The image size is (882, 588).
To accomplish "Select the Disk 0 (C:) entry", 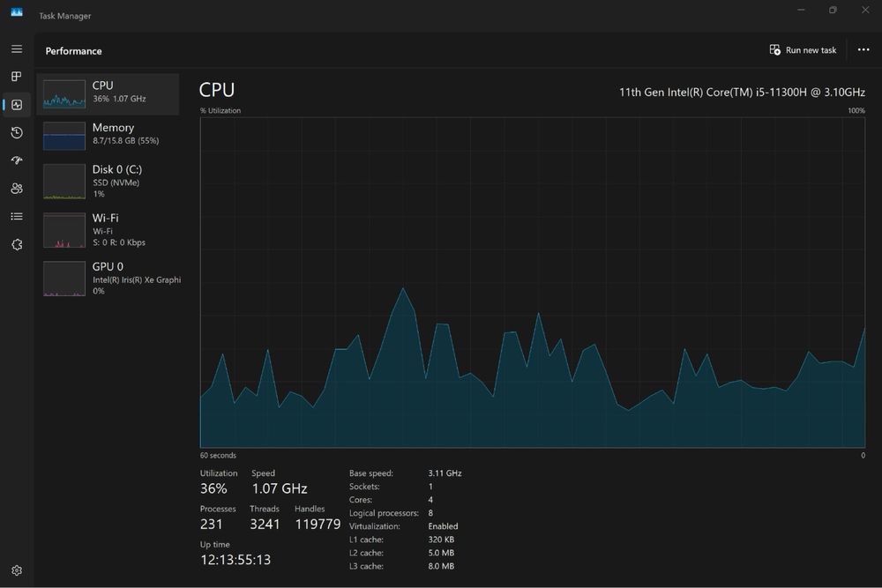I will click(108, 181).
